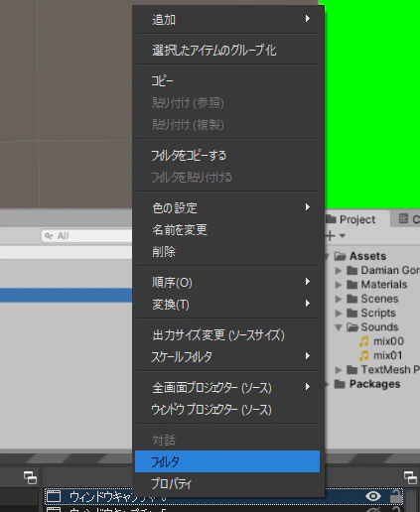Select the Materials folder icon
The image size is (420, 512).
(x=351, y=285)
